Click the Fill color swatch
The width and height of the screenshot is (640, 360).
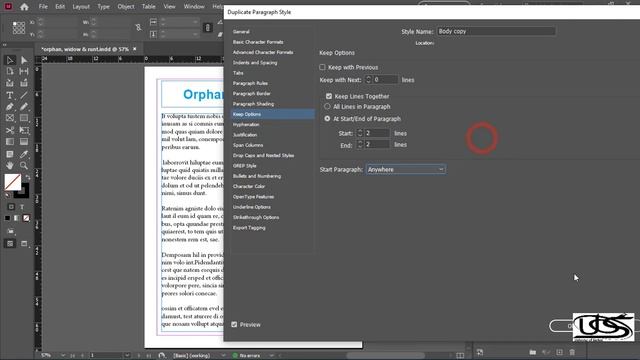pyautogui.click(x=13, y=182)
